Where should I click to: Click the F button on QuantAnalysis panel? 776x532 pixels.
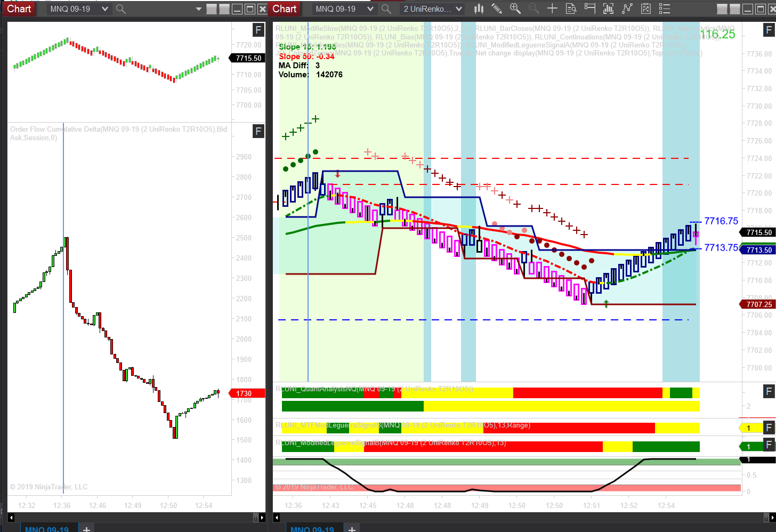769,391
